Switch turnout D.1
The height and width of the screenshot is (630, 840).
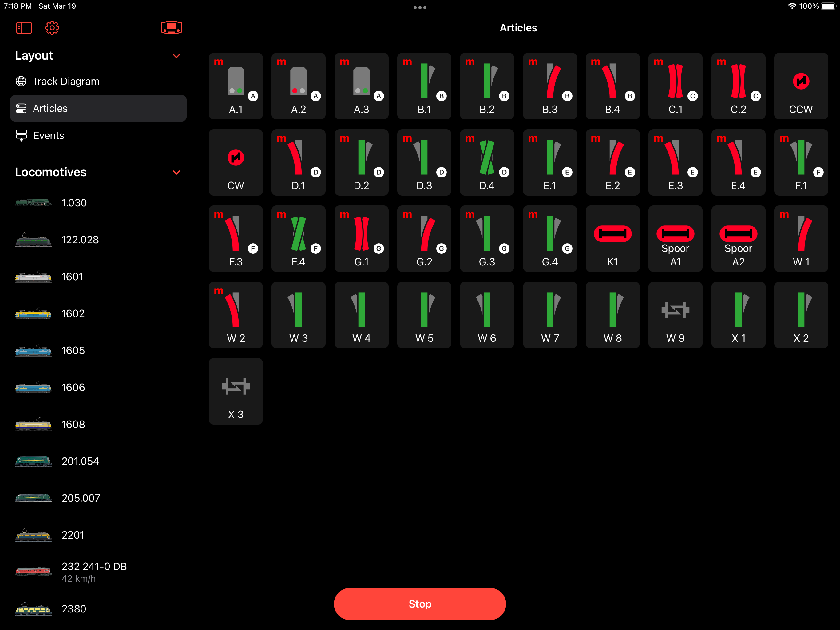point(299,163)
